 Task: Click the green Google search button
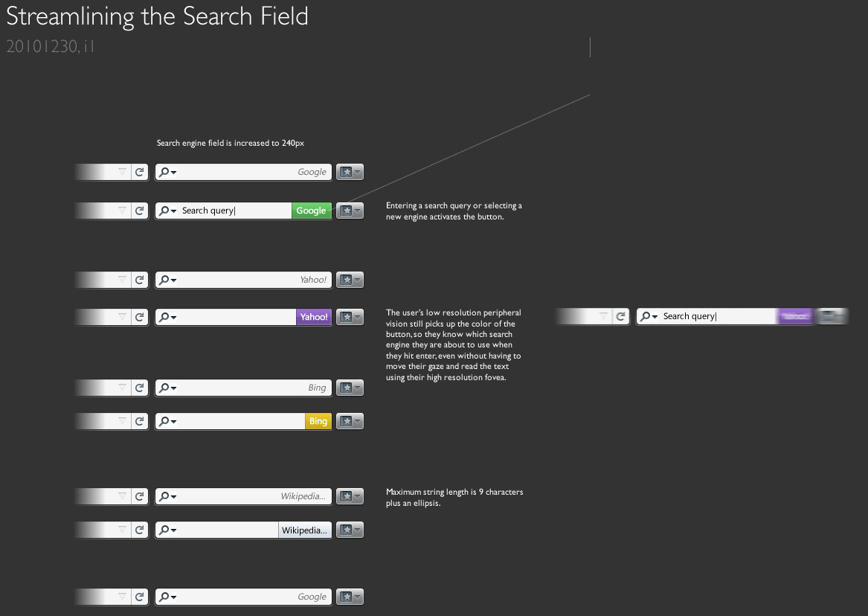point(311,211)
